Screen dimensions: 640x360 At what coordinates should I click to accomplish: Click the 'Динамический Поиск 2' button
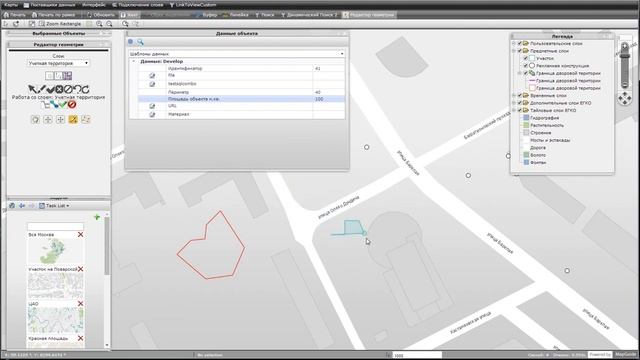click(x=309, y=15)
